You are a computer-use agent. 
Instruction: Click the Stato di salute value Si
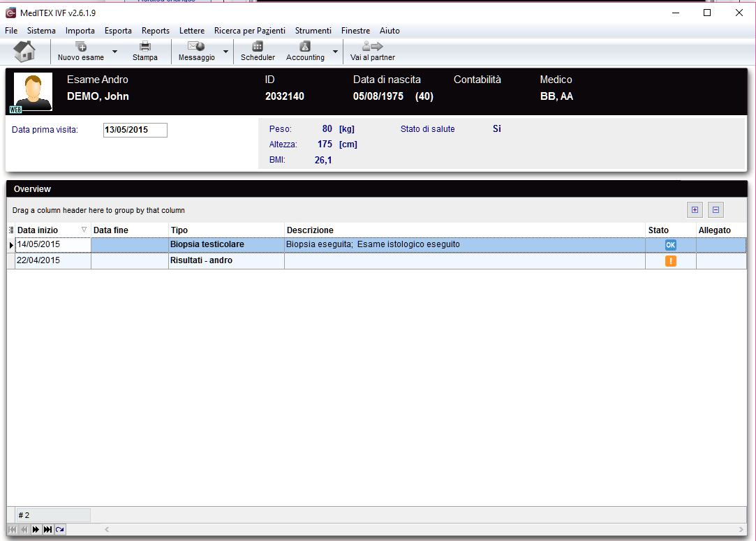tap(496, 128)
